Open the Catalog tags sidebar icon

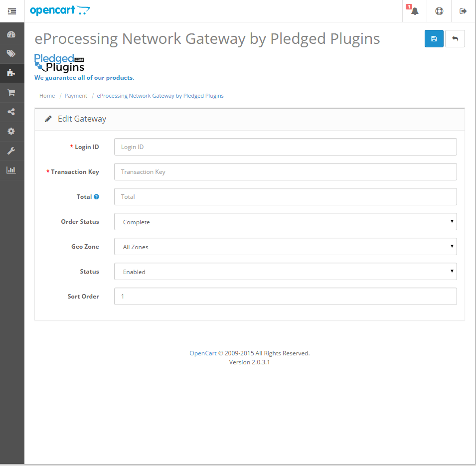click(11, 53)
